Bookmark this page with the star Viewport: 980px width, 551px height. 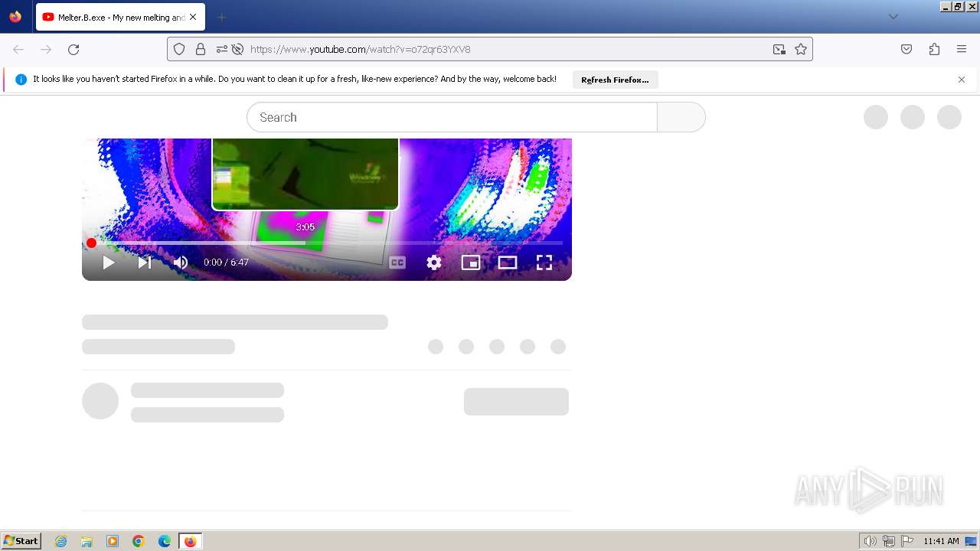tap(801, 49)
